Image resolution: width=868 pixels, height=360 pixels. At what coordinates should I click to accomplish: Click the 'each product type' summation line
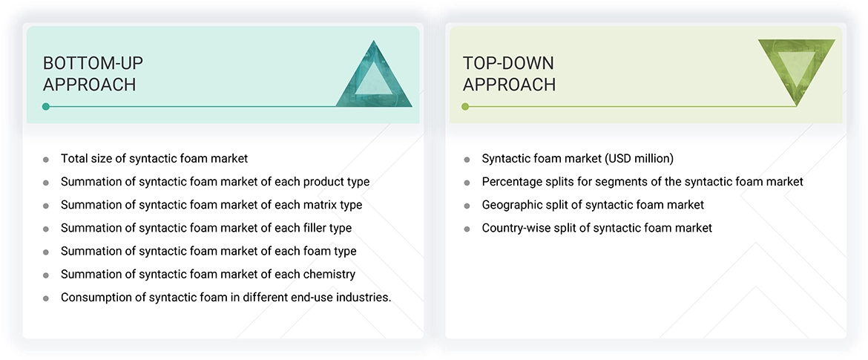(215, 181)
